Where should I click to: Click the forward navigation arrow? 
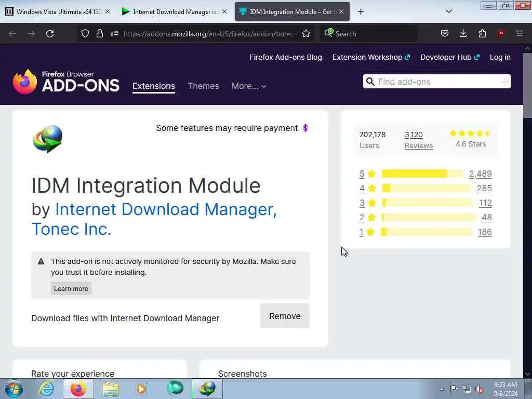[x=31, y=34]
